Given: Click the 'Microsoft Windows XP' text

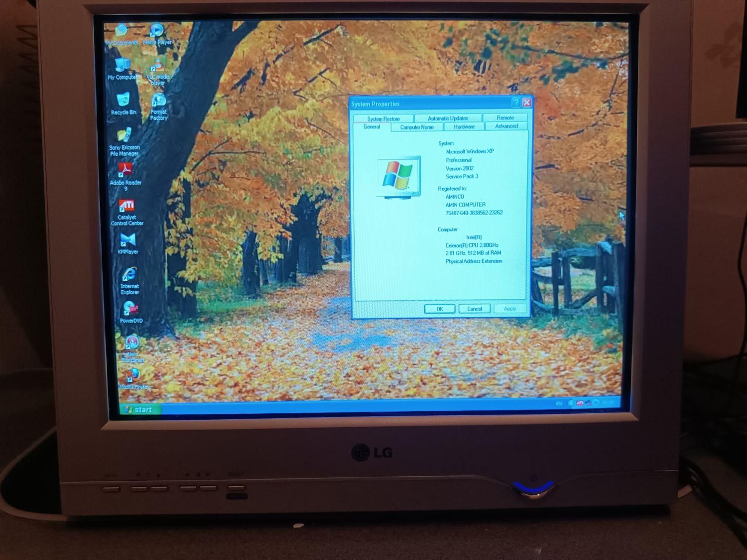Looking at the screenshot, I should coord(470,151).
